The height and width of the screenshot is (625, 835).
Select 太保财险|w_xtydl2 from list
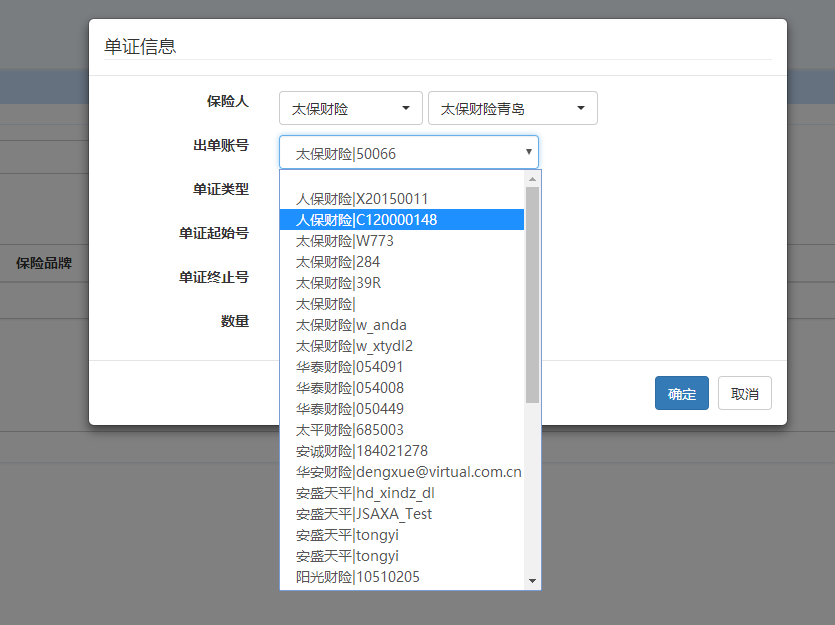click(x=402, y=346)
